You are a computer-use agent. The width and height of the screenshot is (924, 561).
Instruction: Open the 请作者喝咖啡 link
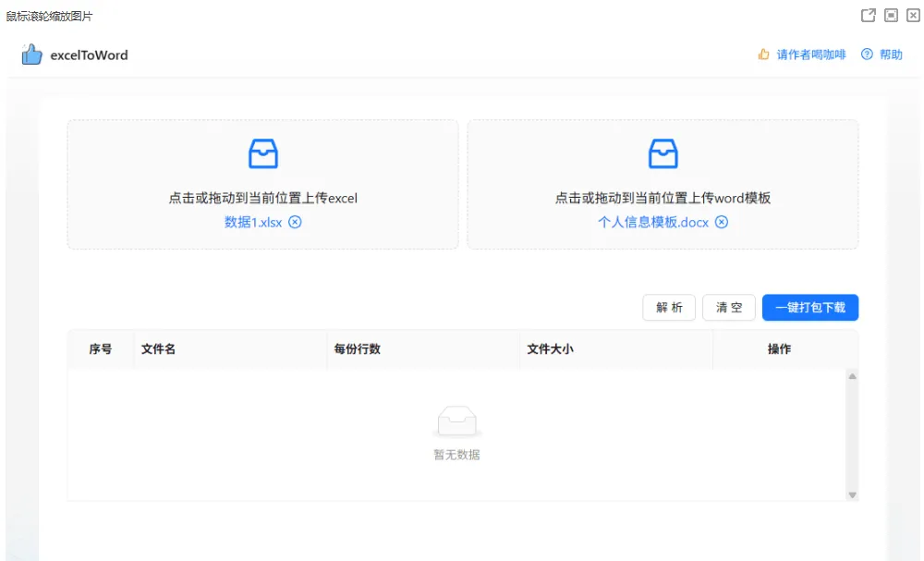(811, 55)
